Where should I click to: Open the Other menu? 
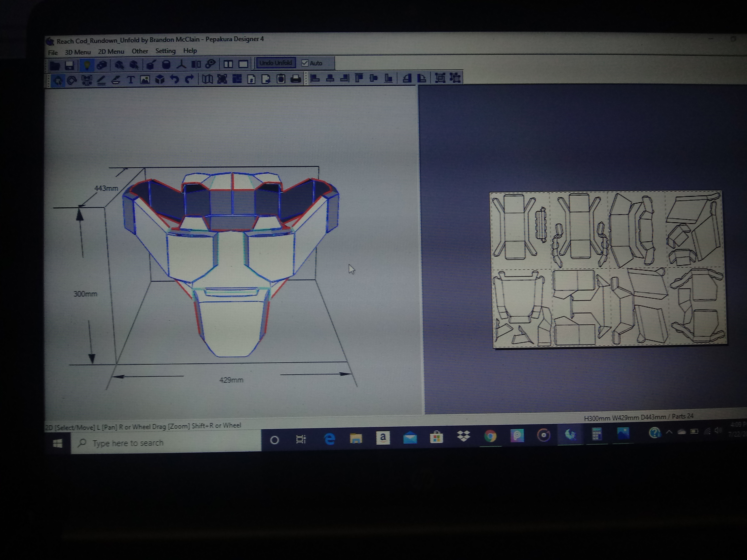(140, 51)
